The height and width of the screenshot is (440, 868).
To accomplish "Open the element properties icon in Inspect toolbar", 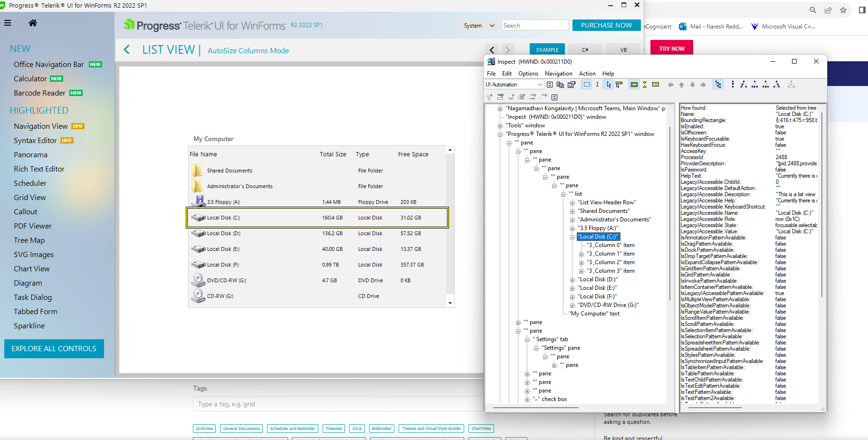I will [x=571, y=84].
